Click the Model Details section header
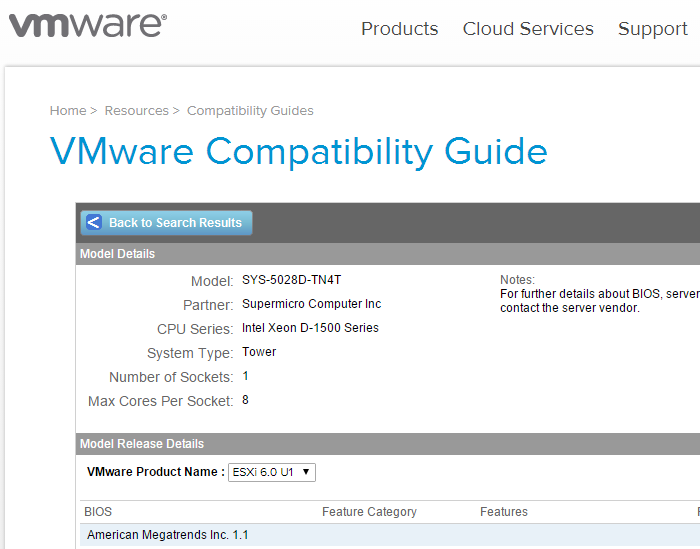Screen dimensions: 700x549 pyautogui.click(x=388, y=254)
